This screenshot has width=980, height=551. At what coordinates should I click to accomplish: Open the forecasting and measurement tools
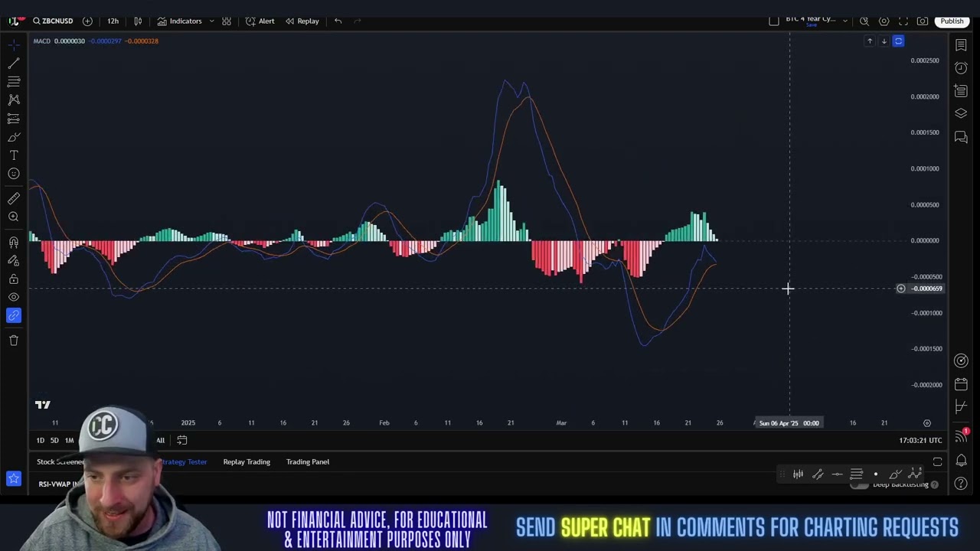14,119
